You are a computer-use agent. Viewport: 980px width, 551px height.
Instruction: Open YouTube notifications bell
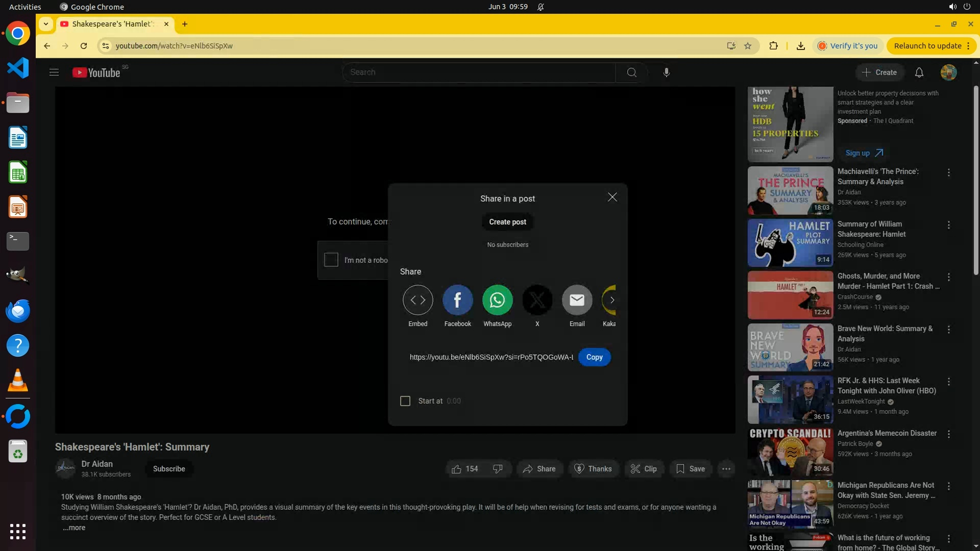(x=919, y=72)
